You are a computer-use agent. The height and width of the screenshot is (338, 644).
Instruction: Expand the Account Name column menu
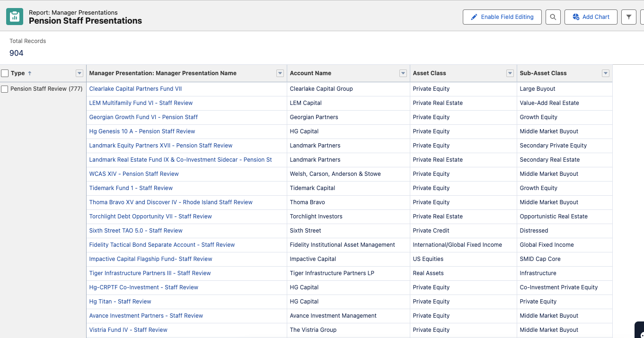[403, 73]
